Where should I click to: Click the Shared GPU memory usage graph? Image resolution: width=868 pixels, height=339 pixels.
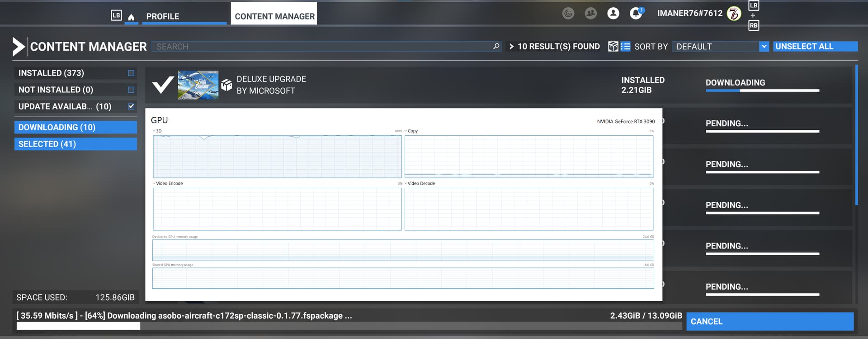coord(403,278)
